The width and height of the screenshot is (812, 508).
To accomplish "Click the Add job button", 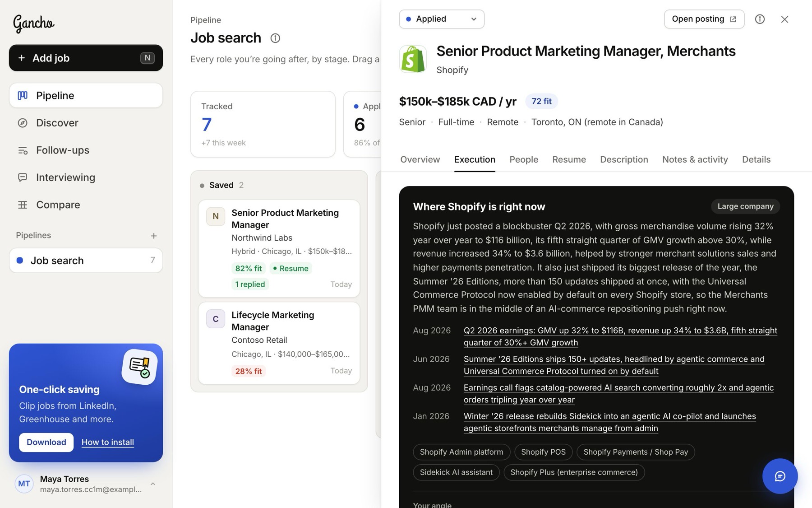I will point(86,58).
